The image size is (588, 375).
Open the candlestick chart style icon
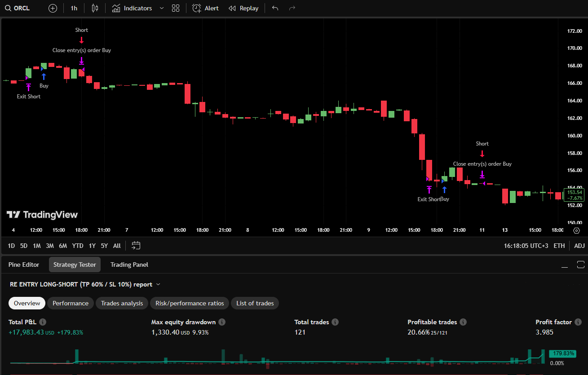[x=94, y=8]
